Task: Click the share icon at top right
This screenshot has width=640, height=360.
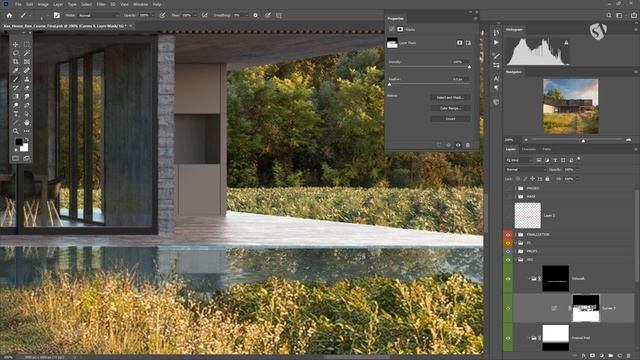Action: click(x=634, y=15)
